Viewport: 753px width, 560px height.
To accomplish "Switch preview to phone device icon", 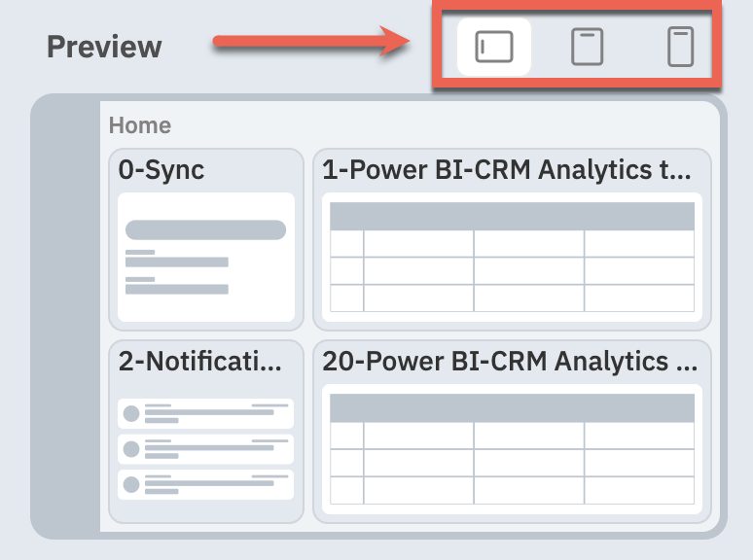I will pos(680,47).
